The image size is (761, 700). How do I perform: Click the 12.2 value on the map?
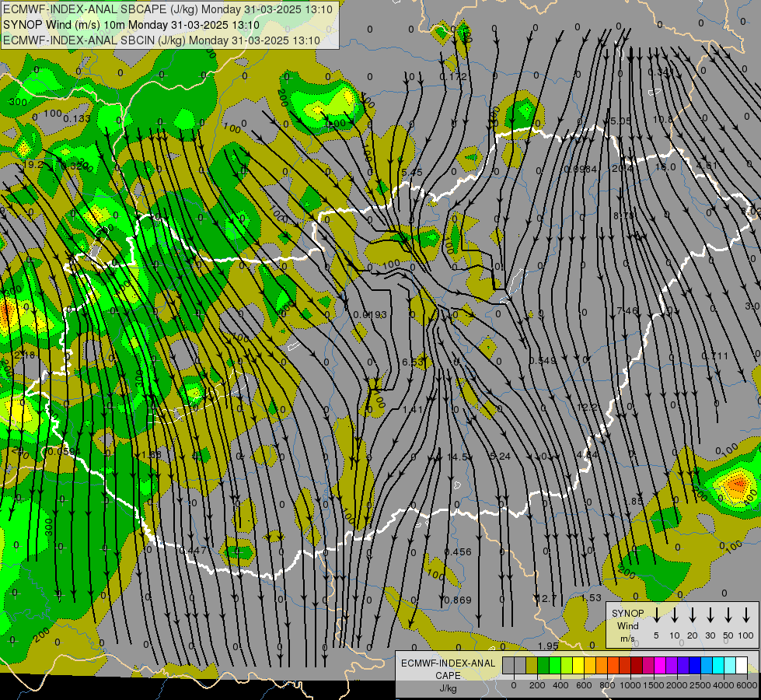(587, 407)
